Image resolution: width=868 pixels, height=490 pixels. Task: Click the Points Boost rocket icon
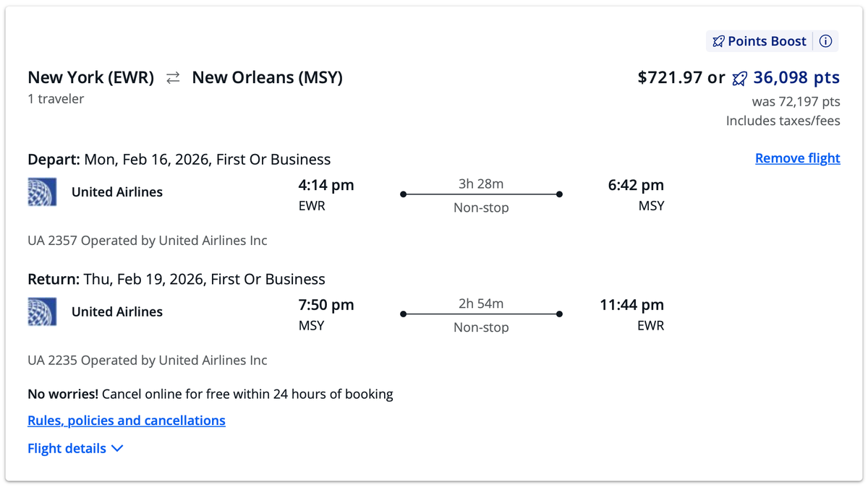[x=718, y=41]
